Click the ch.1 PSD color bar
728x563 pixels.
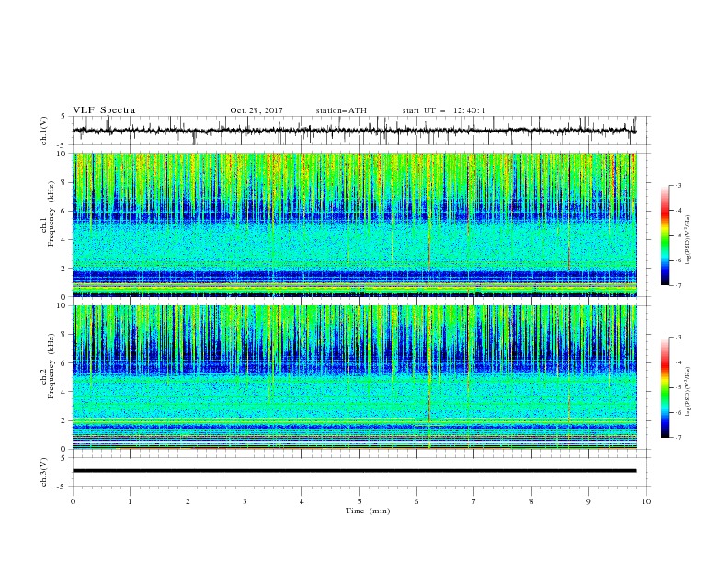(x=665, y=236)
